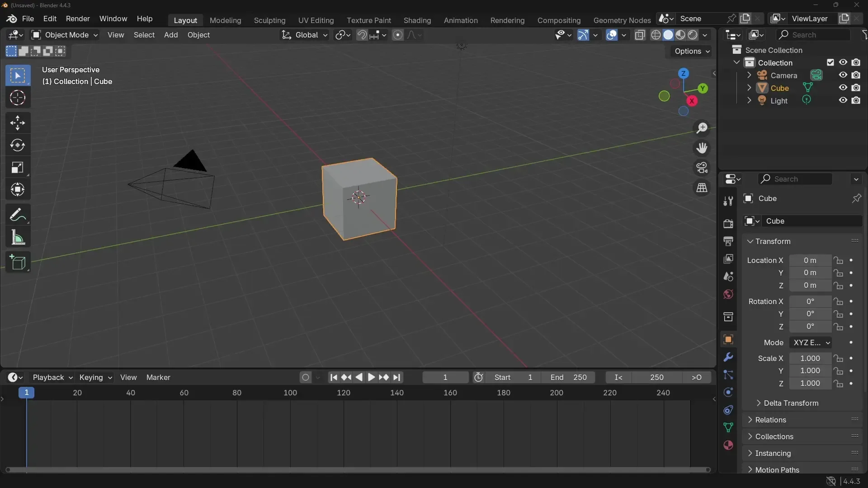Activate the Select Box tool
The height and width of the screenshot is (488, 868).
pos(18,75)
